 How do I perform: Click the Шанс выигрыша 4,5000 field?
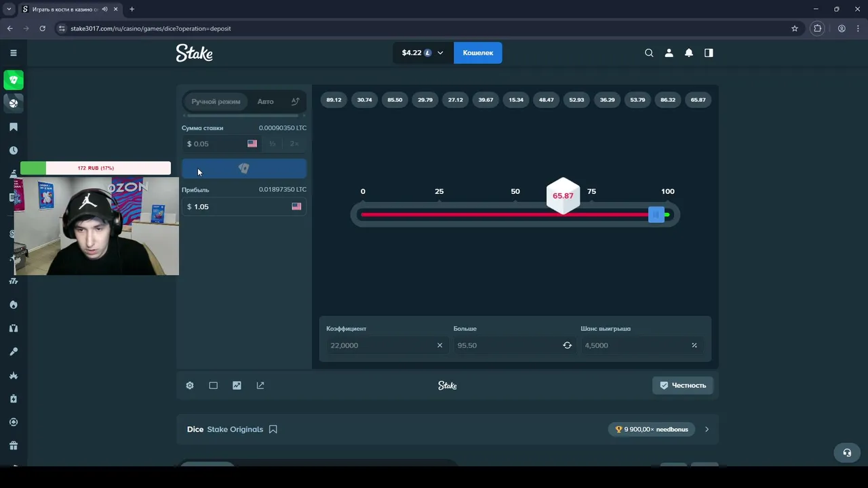[643, 345]
